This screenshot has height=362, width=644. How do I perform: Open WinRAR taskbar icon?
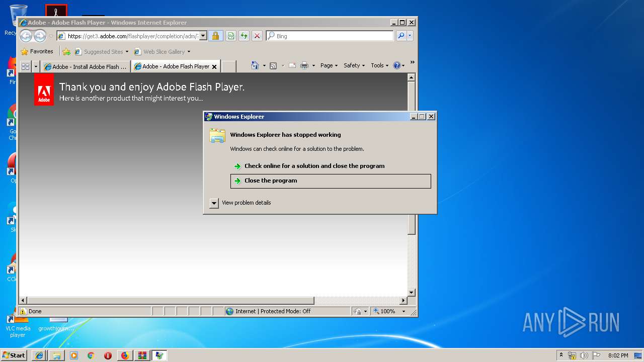pos(142,355)
